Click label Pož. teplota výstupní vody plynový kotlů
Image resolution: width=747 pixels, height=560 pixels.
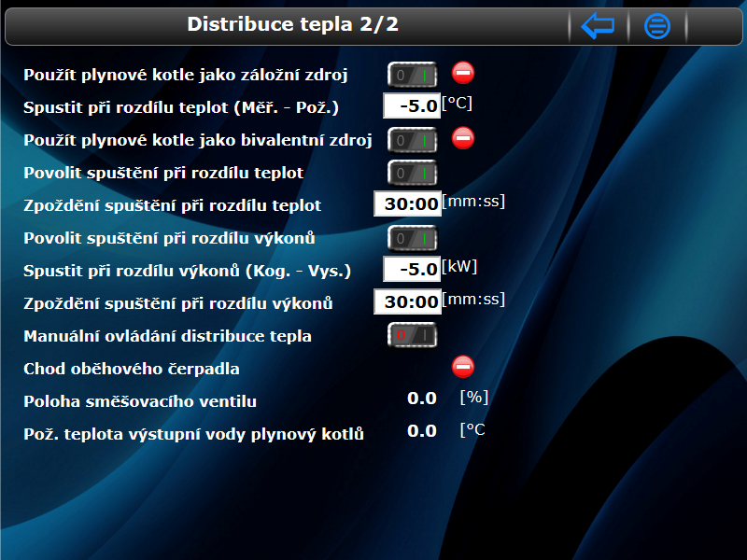coord(193,434)
